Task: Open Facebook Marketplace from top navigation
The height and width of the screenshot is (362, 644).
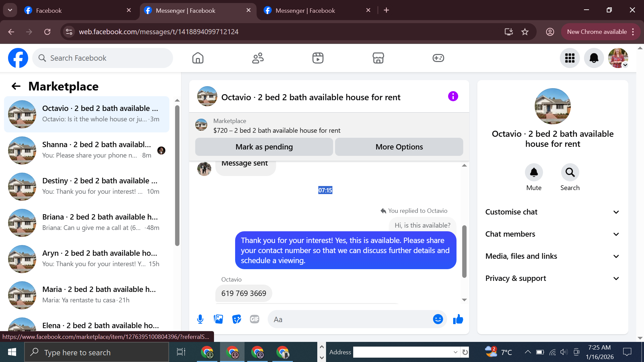Action: [x=378, y=58]
